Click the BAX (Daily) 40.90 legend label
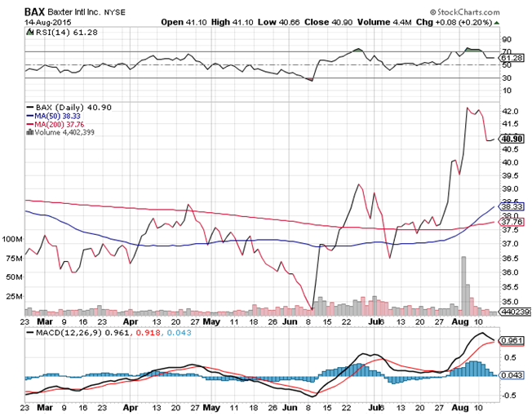The height and width of the screenshot is (416, 532). click(73, 108)
